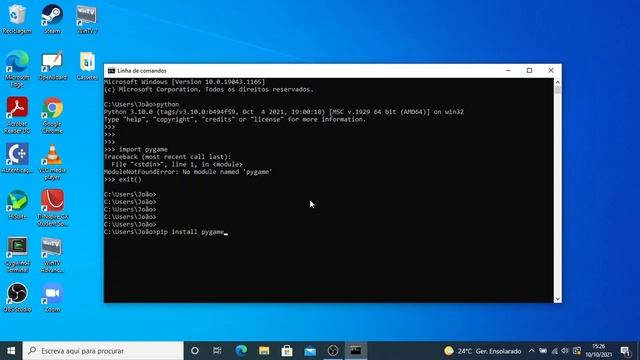Open the notification center icon

click(625, 351)
